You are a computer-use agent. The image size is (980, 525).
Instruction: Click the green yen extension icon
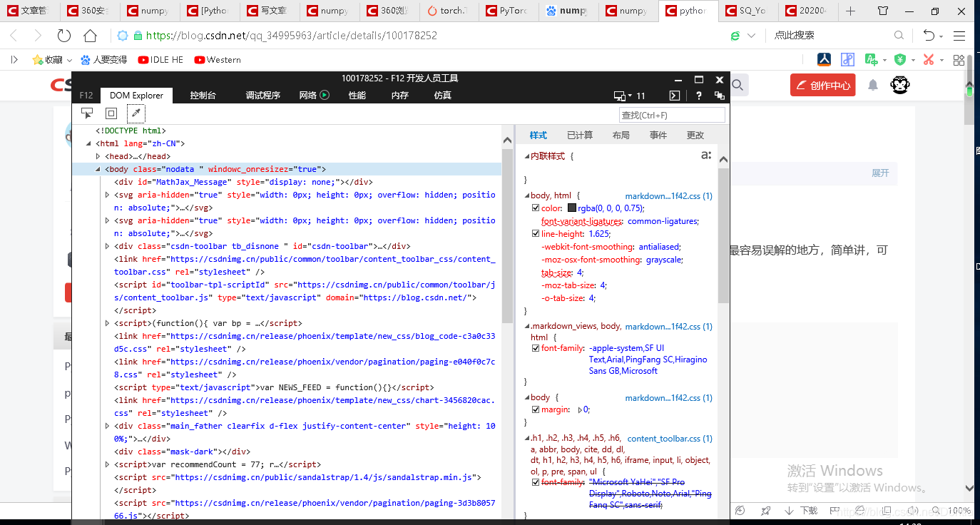point(900,60)
